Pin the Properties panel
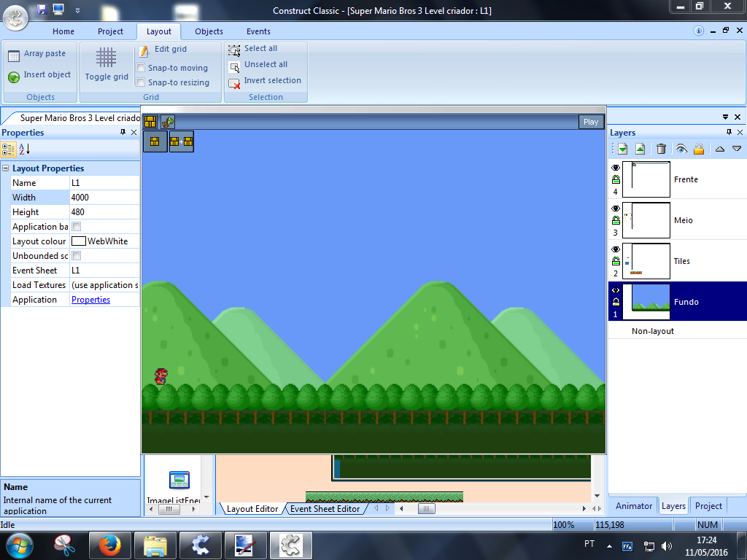The image size is (747, 560). 123,133
